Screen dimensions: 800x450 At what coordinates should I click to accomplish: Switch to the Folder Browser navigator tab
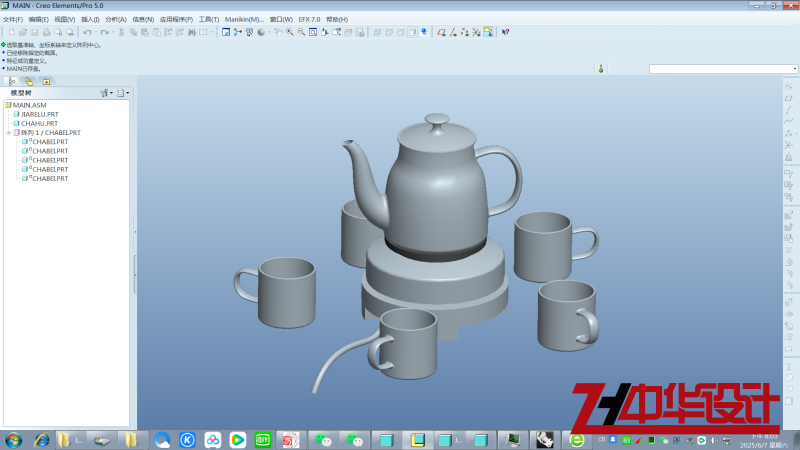(29, 82)
